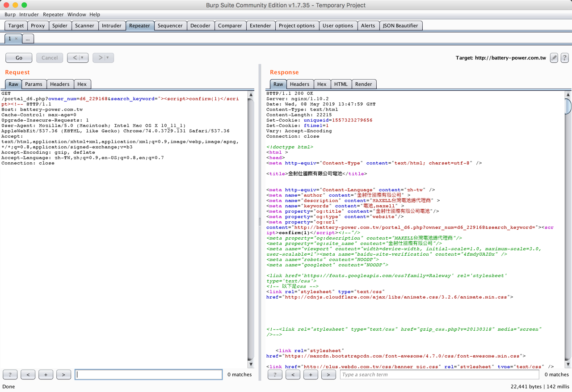Close Repeater tab 1 with the x

(16, 39)
